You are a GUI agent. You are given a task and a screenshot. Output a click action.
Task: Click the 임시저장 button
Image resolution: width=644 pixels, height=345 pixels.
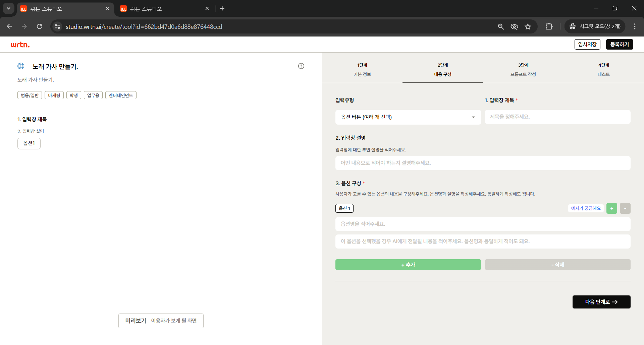click(587, 44)
